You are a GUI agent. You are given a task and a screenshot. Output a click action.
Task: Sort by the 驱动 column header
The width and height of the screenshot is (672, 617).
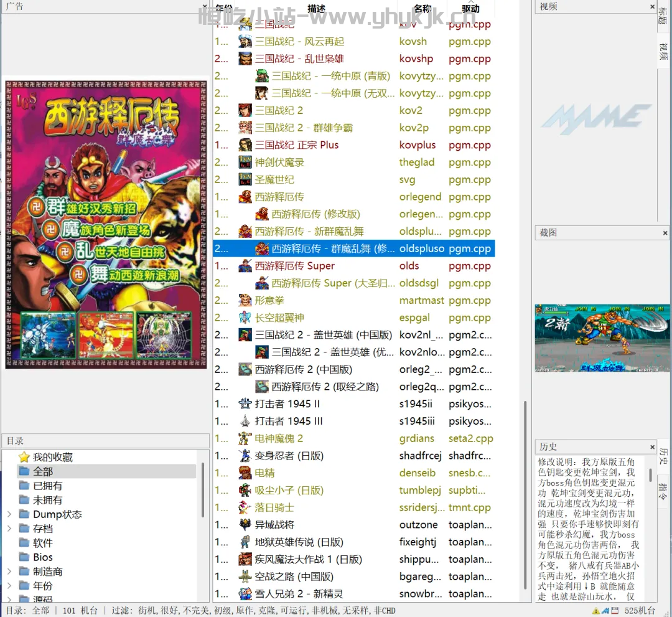point(470,9)
